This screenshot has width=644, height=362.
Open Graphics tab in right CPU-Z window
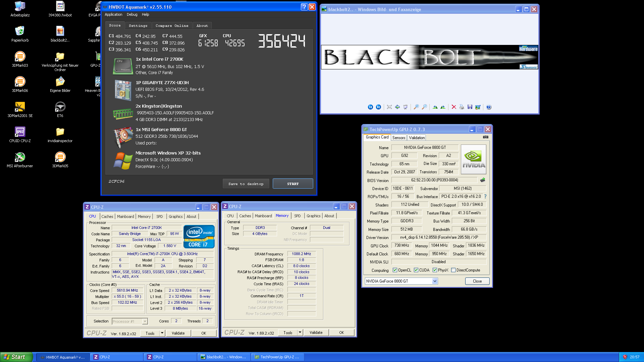[x=313, y=216]
